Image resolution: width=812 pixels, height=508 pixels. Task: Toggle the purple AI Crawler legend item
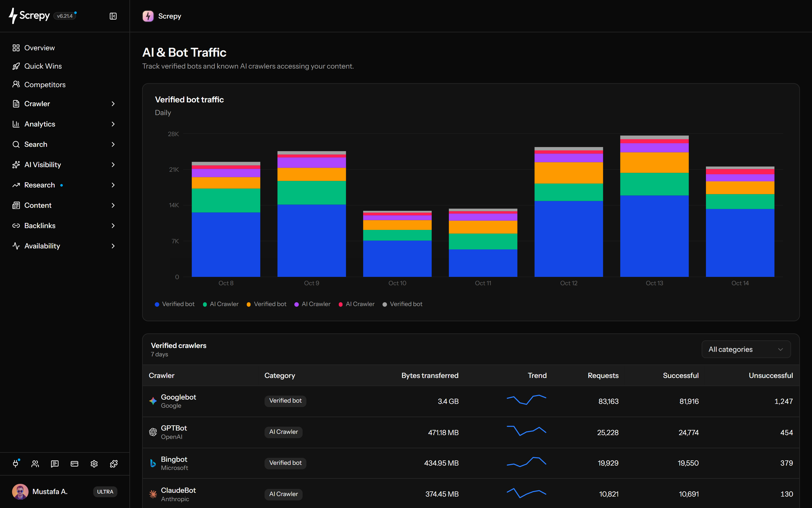click(312, 304)
